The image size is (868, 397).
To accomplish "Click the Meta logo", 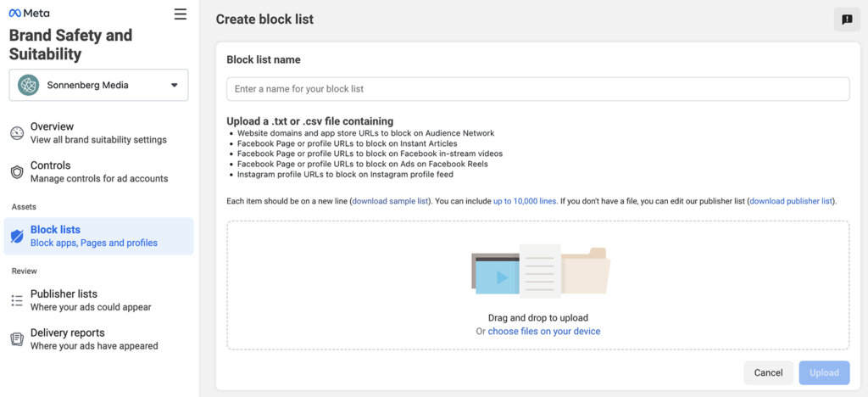I will (29, 14).
